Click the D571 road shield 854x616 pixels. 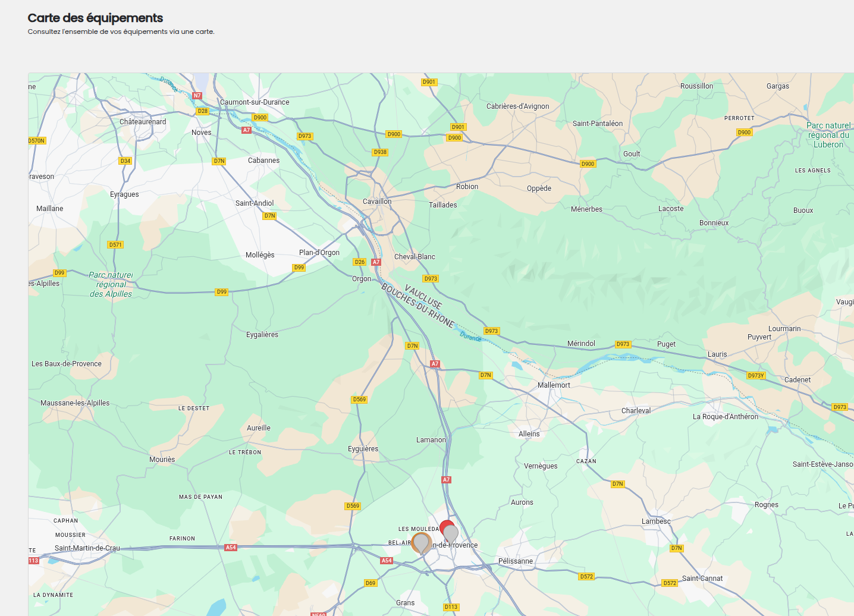click(x=115, y=245)
